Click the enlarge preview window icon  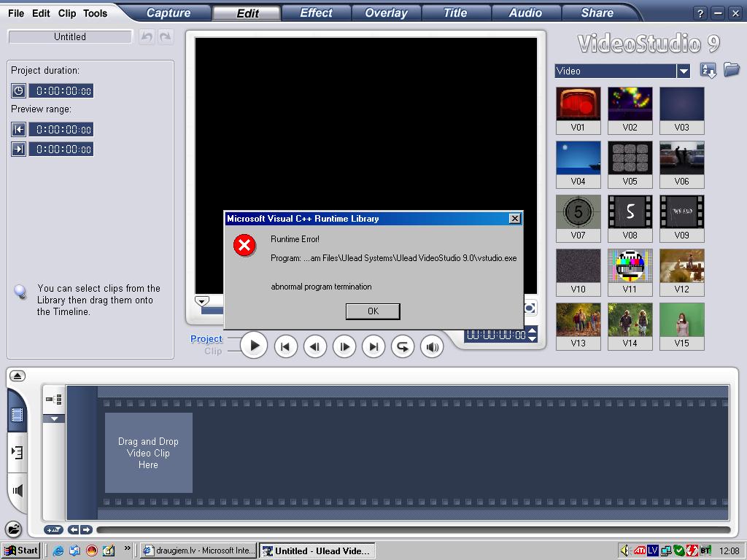pos(530,308)
